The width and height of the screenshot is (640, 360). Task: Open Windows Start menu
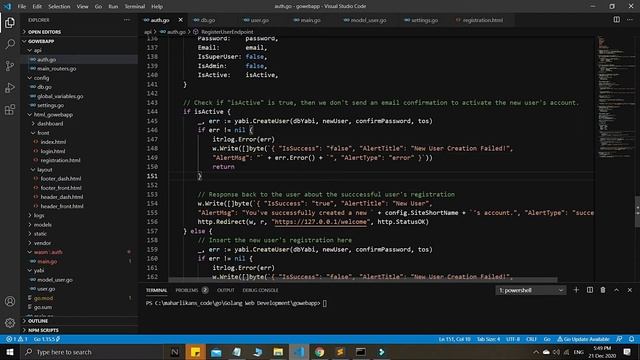click(10, 352)
